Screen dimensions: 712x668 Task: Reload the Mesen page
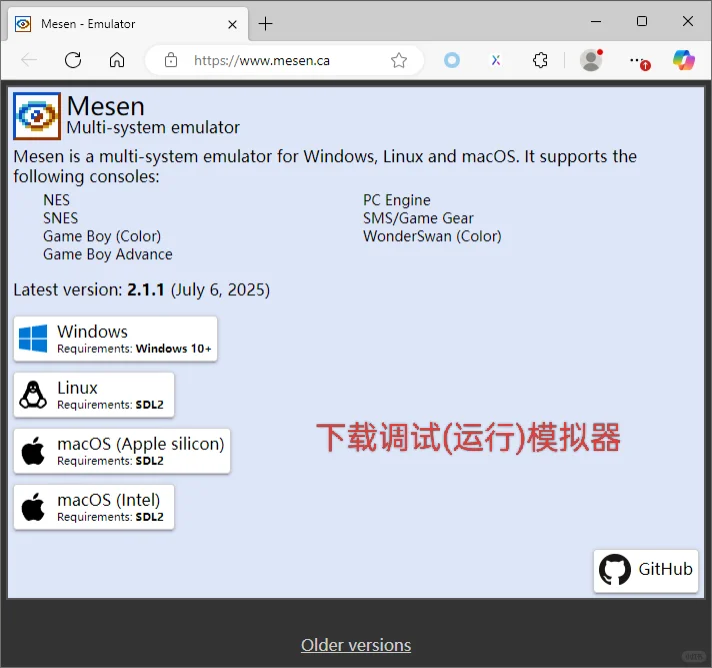pos(73,60)
